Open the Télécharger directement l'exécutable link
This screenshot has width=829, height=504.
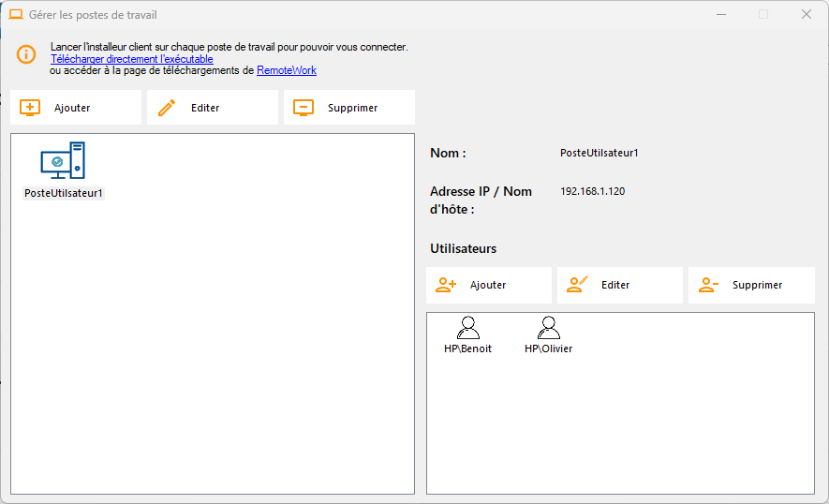coord(132,59)
